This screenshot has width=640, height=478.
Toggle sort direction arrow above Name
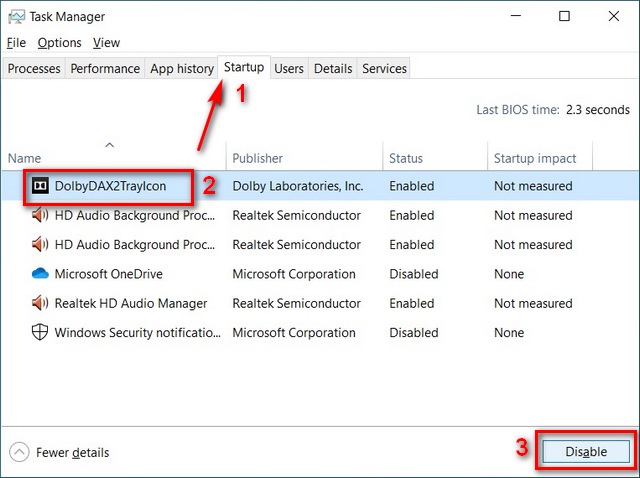pyautogui.click(x=109, y=145)
